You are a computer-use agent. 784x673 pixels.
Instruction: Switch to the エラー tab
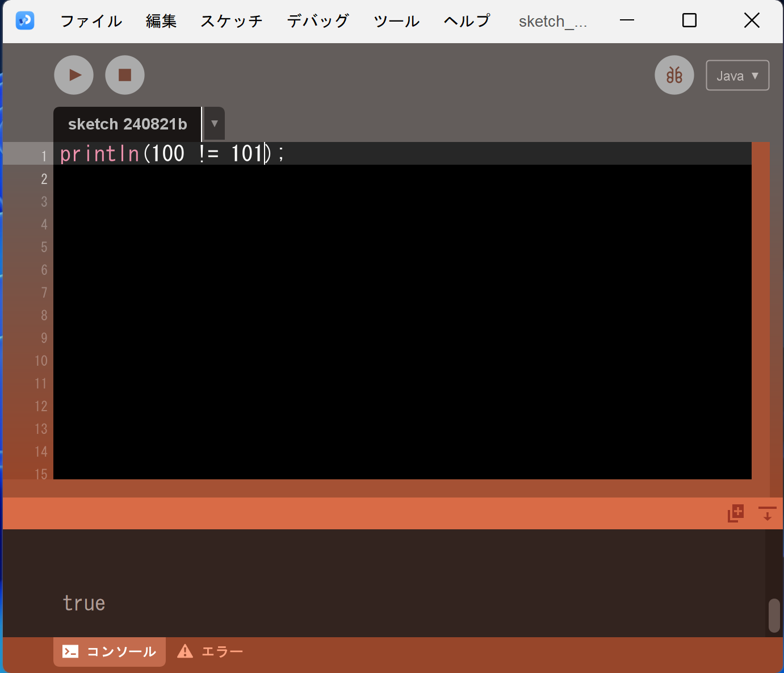coord(210,651)
